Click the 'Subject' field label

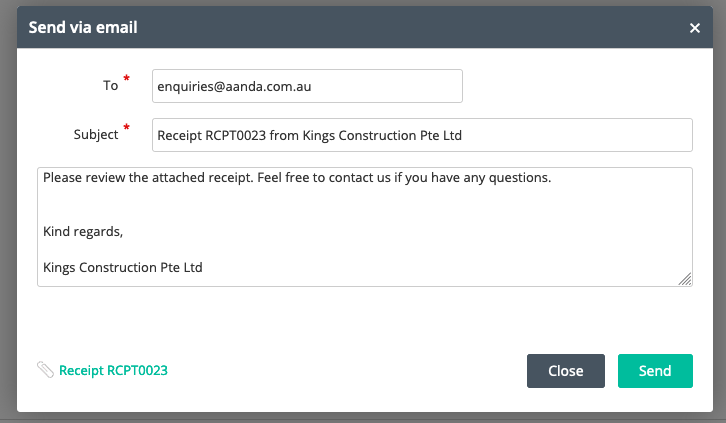[96, 135]
